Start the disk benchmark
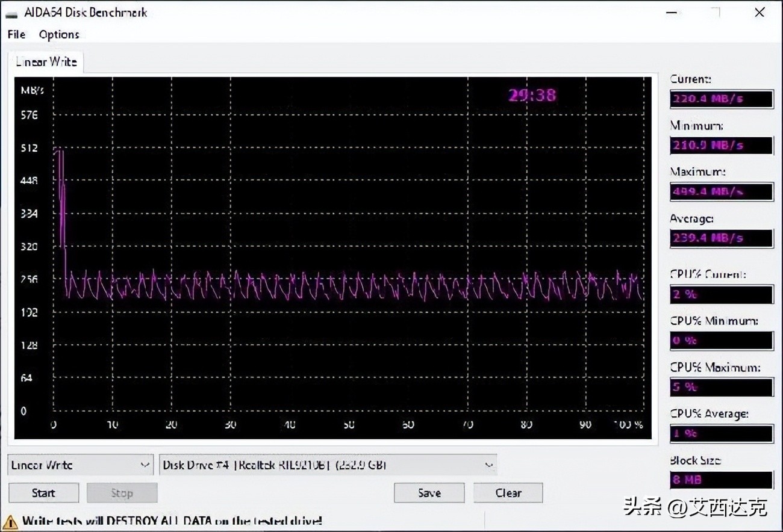 43,492
